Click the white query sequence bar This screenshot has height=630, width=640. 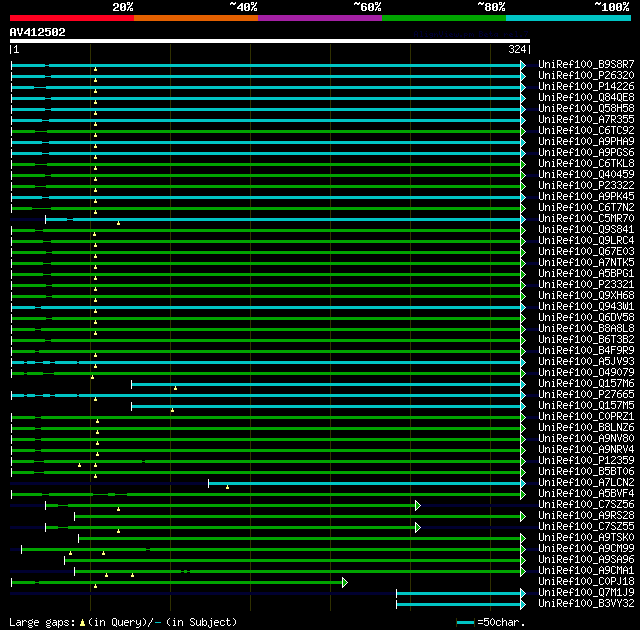[270, 41]
